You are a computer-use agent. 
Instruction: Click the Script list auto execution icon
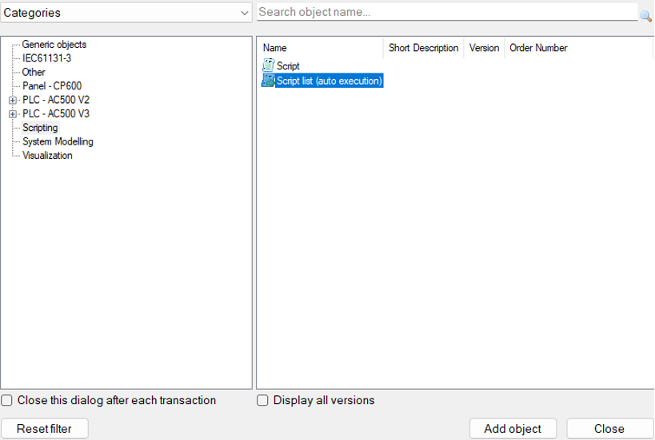click(x=268, y=80)
